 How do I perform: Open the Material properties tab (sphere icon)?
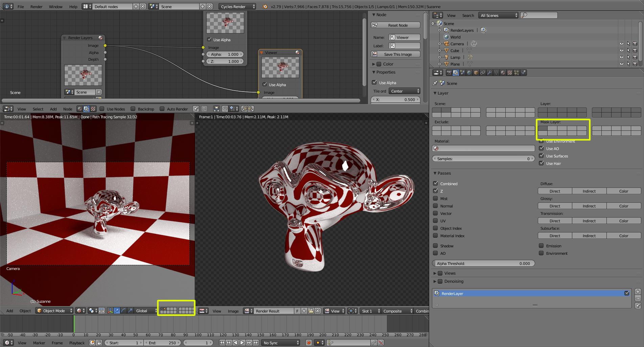point(503,73)
